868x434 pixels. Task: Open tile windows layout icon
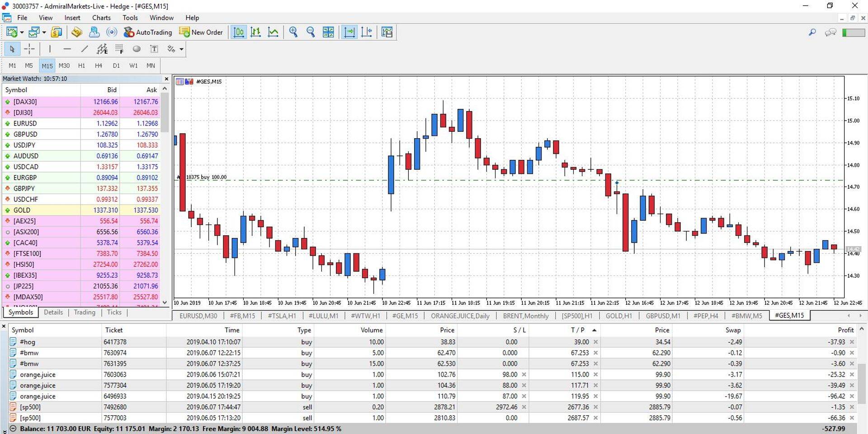[328, 32]
